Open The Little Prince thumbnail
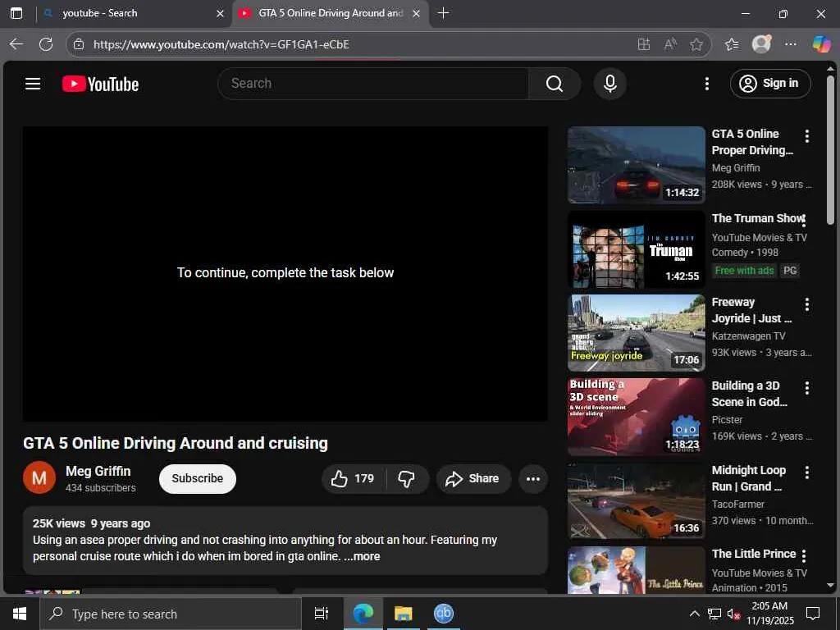 click(636, 570)
